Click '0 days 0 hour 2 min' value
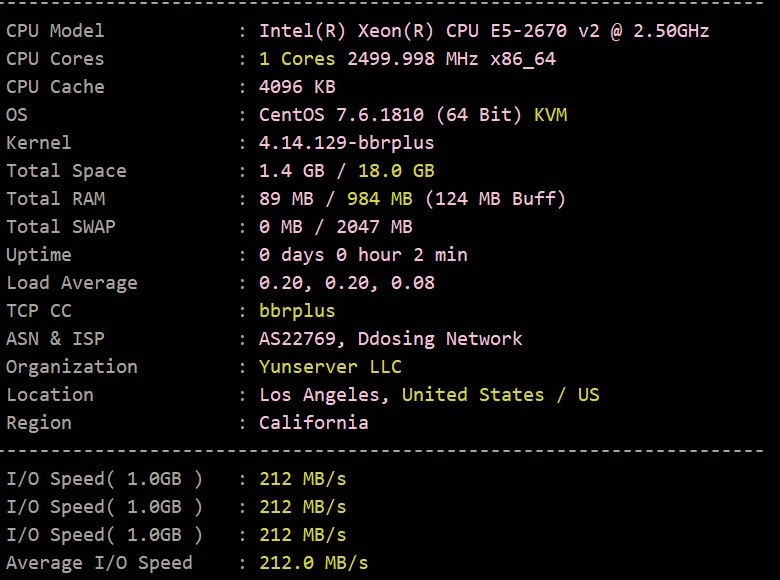 pos(363,255)
